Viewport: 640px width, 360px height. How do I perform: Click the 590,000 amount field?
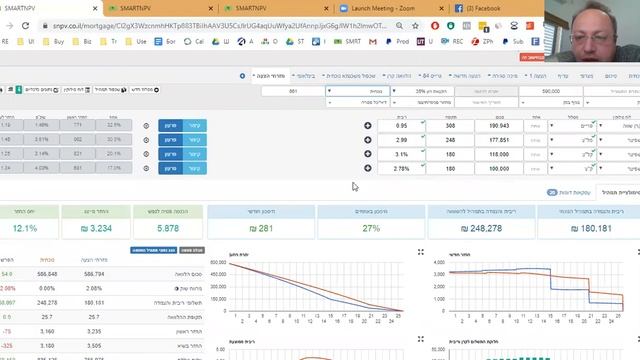click(551, 91)
